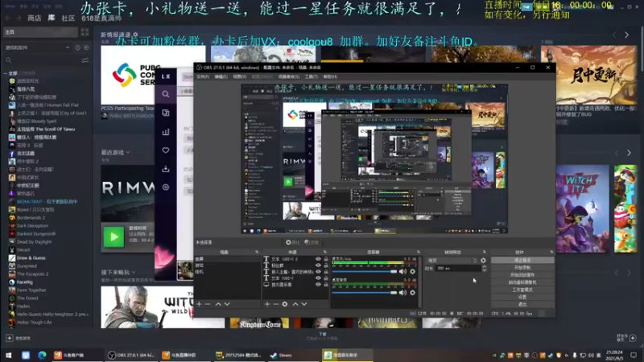Image resolution: width=644 pixels, height=362 pixels.
Task: Open OBS 视图(V) menu
Action: (x=240, y=76)
